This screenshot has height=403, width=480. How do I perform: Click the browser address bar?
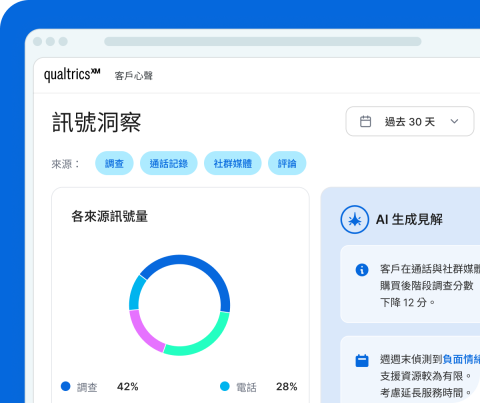point(263,42)
